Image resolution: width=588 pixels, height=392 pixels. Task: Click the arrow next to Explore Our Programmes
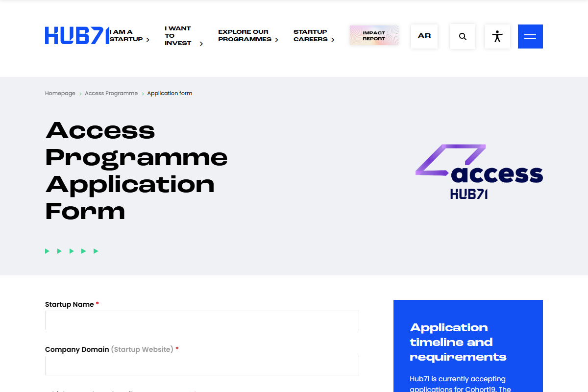pyautogui.click(x=276, y=40)
